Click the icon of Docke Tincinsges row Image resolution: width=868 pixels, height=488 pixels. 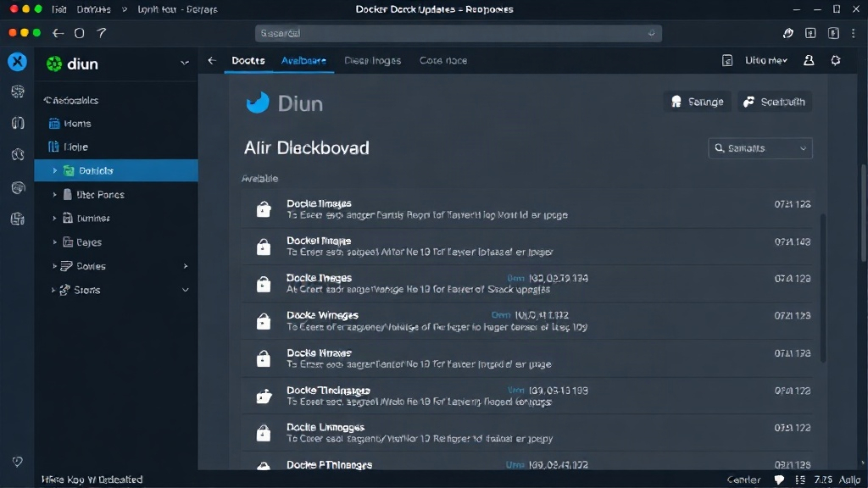pyautogui.click(x=264, y=396)
